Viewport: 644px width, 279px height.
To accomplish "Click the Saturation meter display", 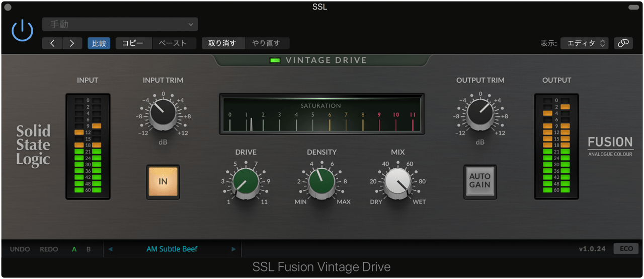I will (x=321, y=114).
